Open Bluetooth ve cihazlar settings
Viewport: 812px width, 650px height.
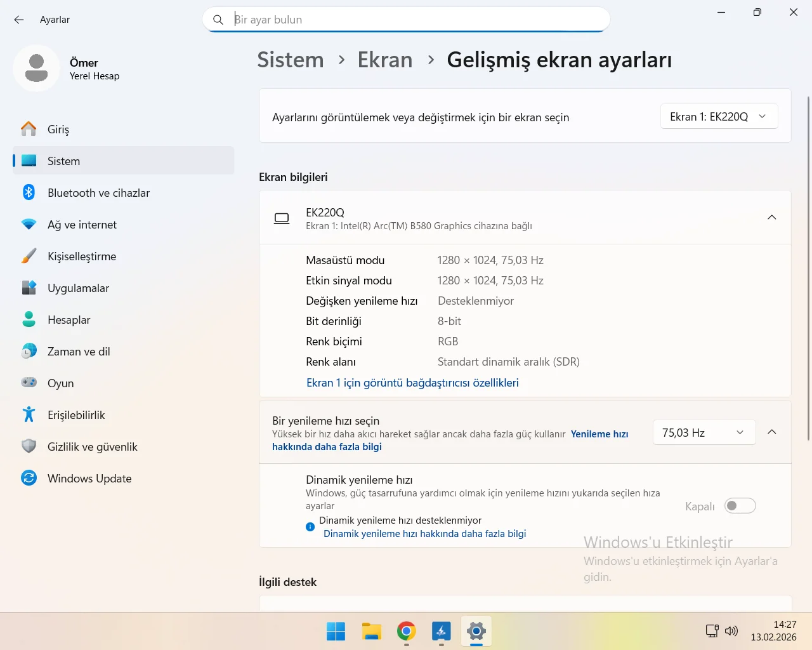pyautogui.click(x=124, y=192)
